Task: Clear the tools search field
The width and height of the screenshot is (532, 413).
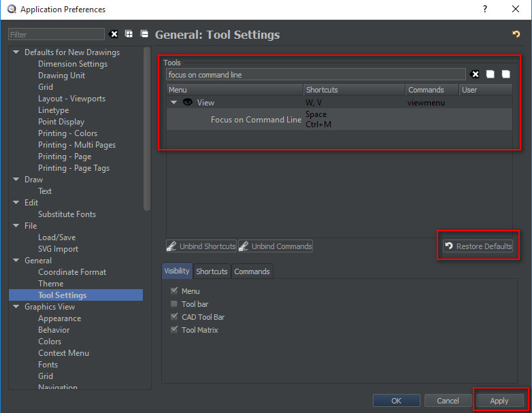Action: [475, 74]
